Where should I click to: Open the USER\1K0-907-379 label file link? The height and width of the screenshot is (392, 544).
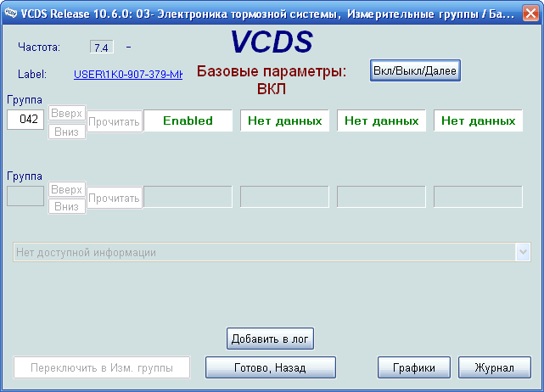tap(128, 74)
